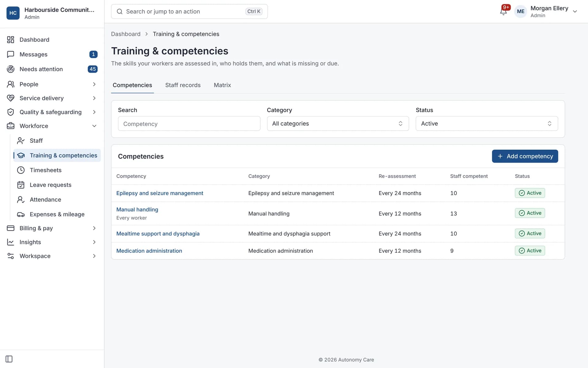Viewport: 588px width, 368px height.
Task: Click the People icon in sidebar
Action: click(10, 84)
